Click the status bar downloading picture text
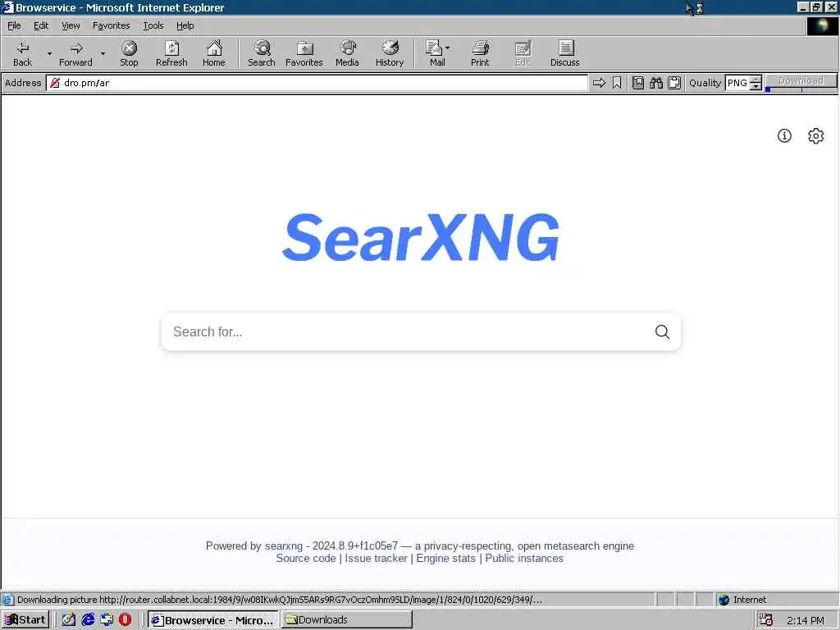The image size is (840, 630). pos(280,600)
